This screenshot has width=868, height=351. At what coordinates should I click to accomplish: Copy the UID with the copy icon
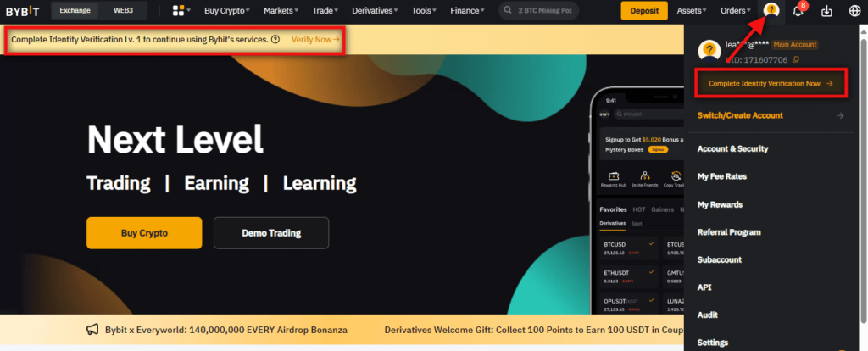[795, 60]
